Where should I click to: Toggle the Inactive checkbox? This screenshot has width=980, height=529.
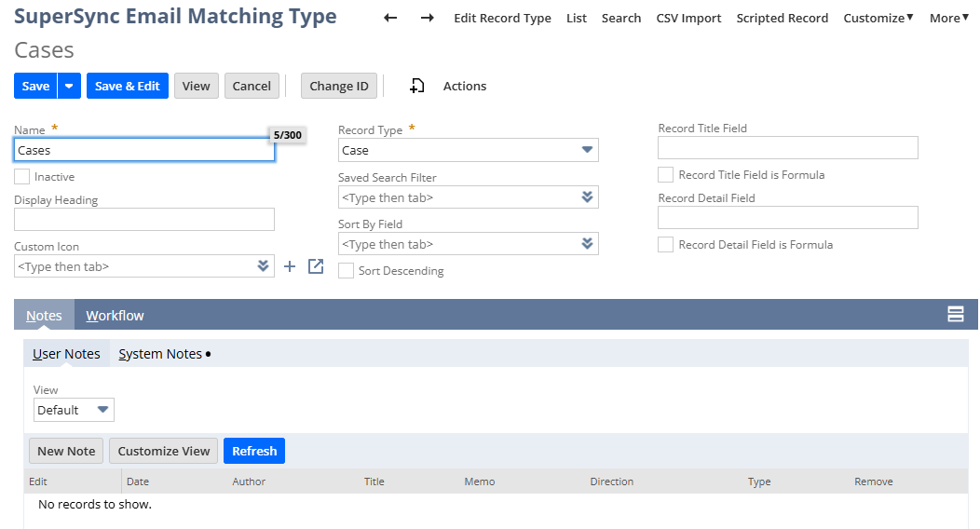click(x=21, y=177)
